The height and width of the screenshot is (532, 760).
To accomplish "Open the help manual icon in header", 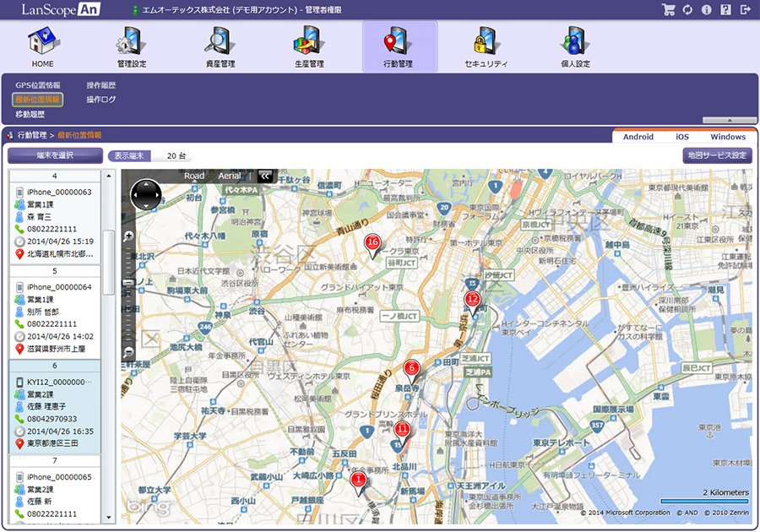I will point(725,9).
